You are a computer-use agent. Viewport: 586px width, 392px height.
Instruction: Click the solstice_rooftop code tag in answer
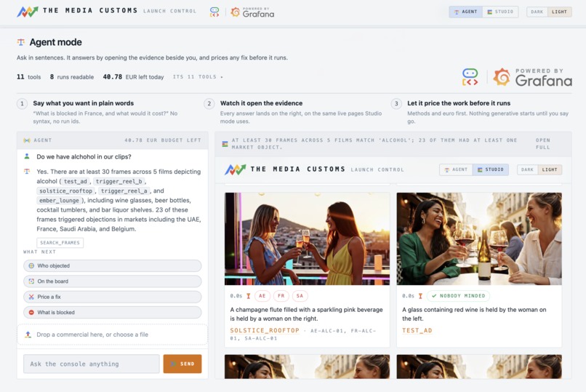(x=65, y=191)
